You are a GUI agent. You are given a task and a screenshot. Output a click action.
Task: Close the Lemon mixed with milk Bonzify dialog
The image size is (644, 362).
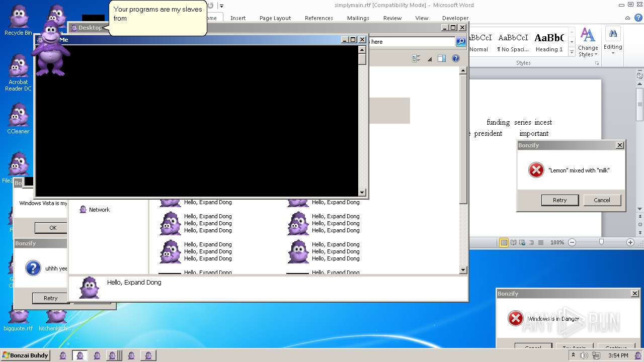[x=620, y=145]
